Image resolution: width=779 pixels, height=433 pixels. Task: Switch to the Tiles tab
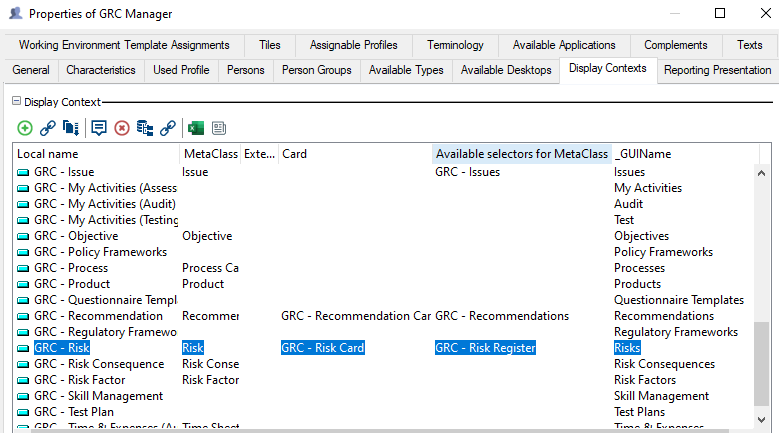pyautogui.click(x=270, y=45)
